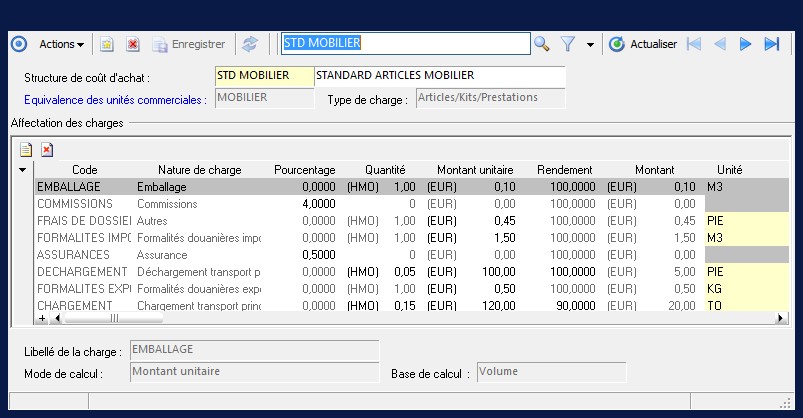The width and height of the screenshot is (803, 418).
Task: Click the Nature de charge column header
Action: 199,170
